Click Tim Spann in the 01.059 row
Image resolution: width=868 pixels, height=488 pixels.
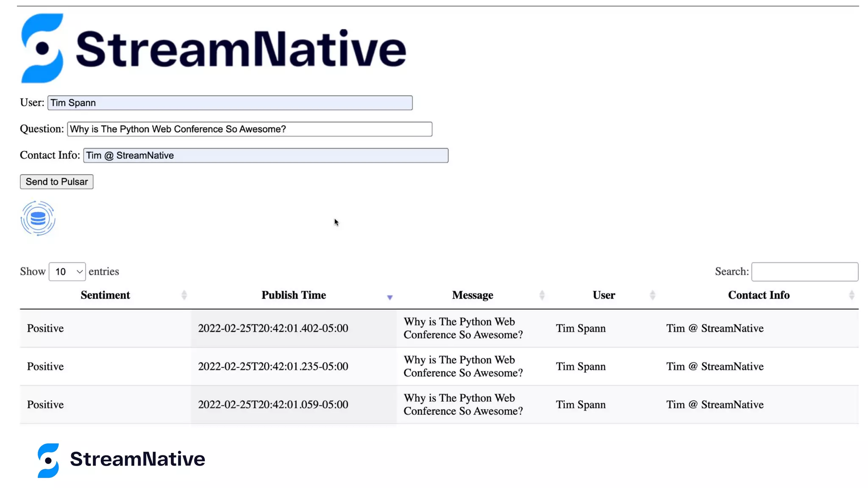pos(581,405)
